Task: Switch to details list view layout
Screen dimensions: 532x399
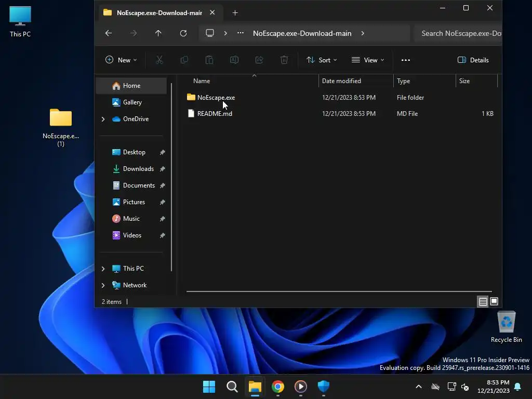Action: pos(483,301)
